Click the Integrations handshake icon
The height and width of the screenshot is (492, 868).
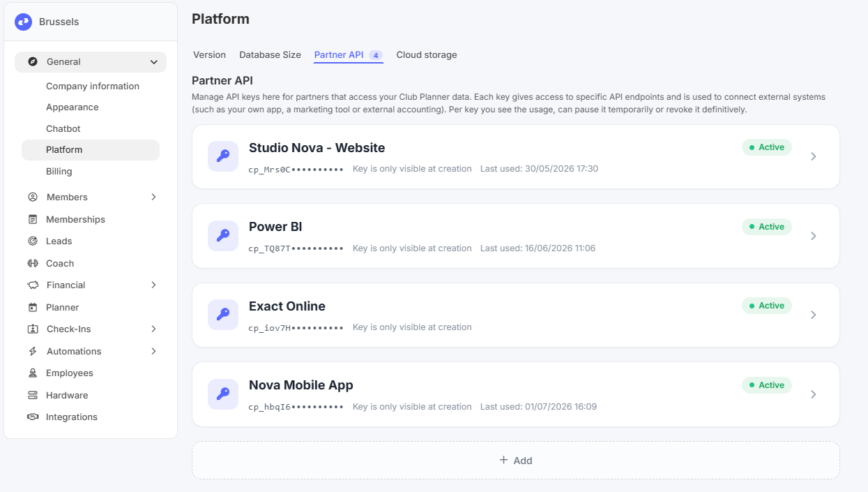coord(33,417)
